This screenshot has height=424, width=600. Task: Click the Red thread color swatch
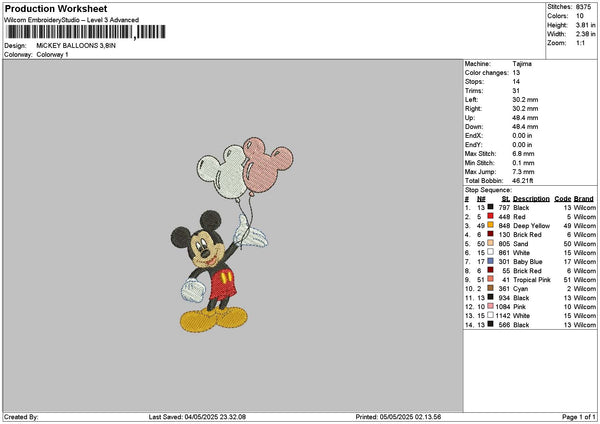[x=490, y=216]
